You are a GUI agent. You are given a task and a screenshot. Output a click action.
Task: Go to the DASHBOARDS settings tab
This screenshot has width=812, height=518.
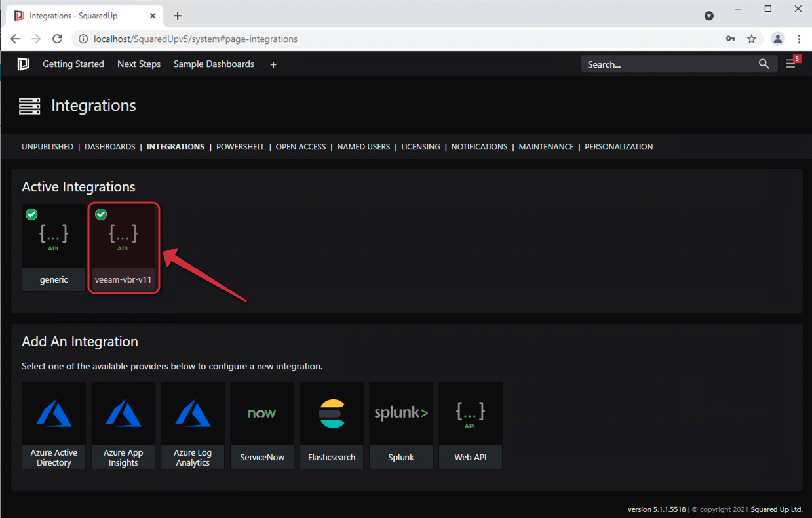(110, 147)
